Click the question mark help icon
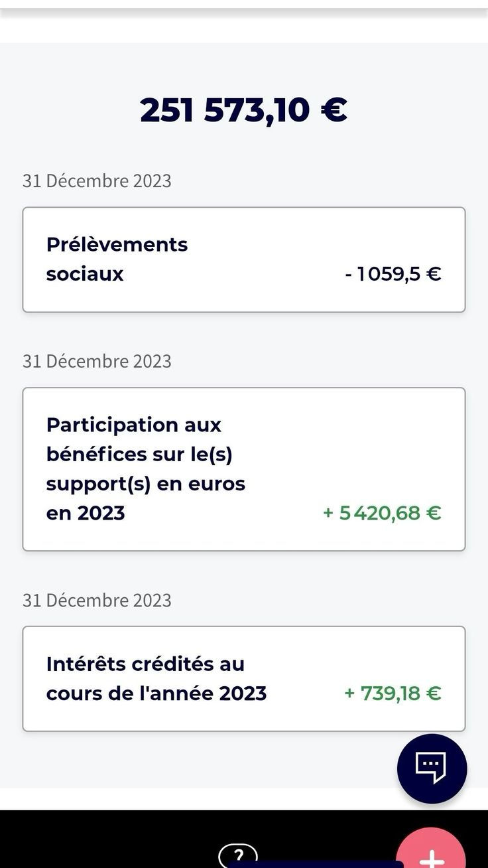The image size is (488, 868). pos(238,855)
